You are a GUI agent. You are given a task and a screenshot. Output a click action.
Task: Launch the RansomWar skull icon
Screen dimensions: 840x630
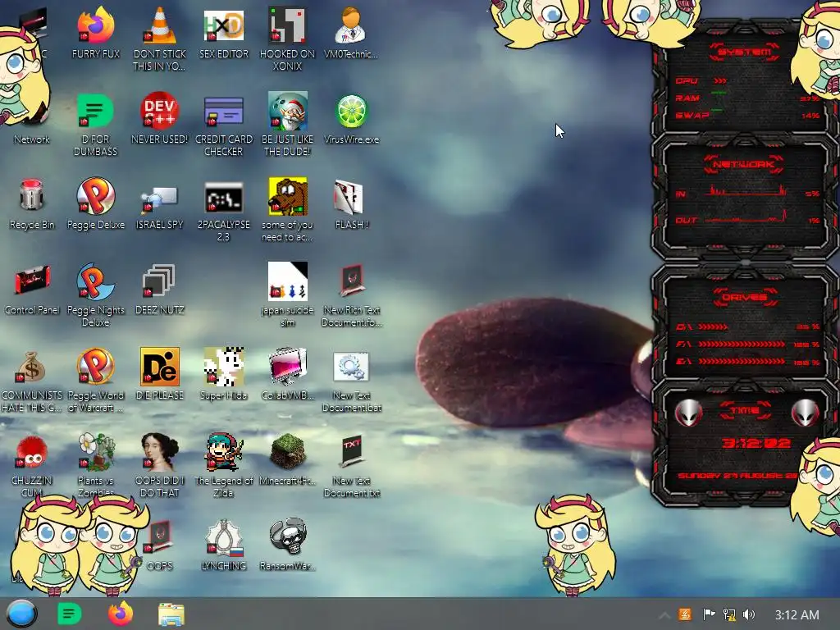pyautogui.click(x=288, y=537)
